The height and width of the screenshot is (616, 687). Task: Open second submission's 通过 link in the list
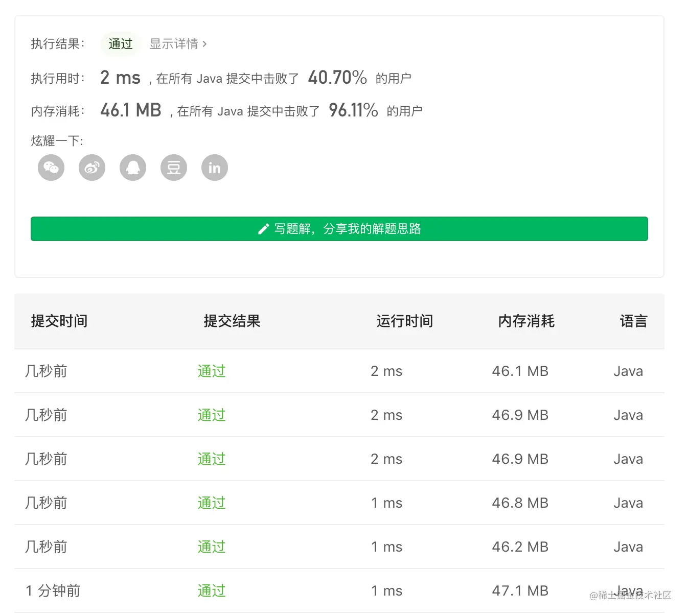pos(212,415)
